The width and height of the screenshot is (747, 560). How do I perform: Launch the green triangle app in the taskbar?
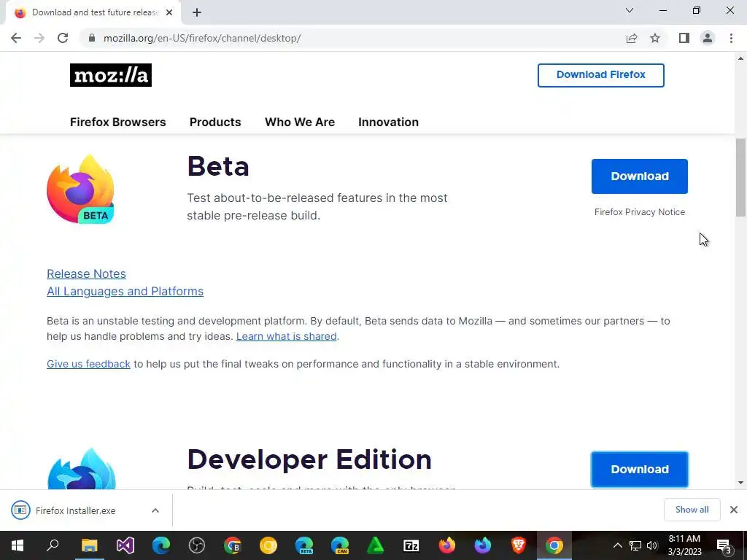pyautogui.click(x=376, y=545)
